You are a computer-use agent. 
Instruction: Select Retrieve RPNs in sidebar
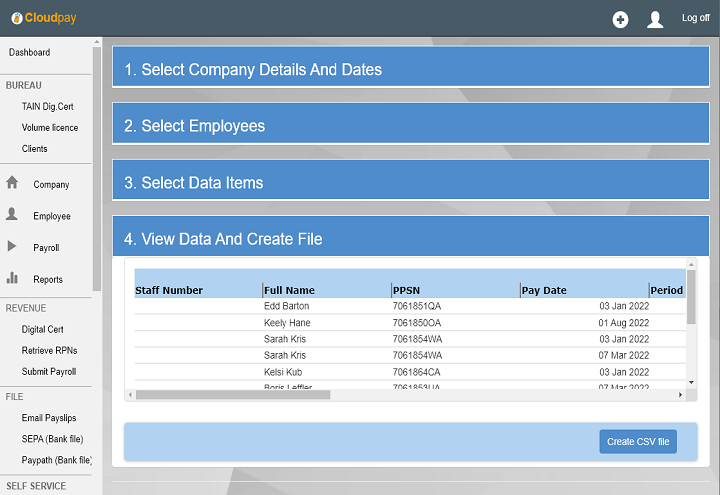[50, 350]
